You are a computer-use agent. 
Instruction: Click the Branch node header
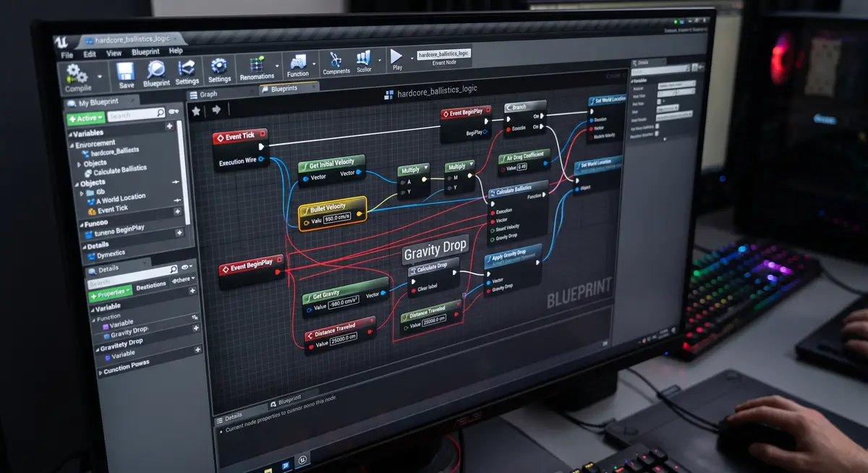(x=525, y=107)
